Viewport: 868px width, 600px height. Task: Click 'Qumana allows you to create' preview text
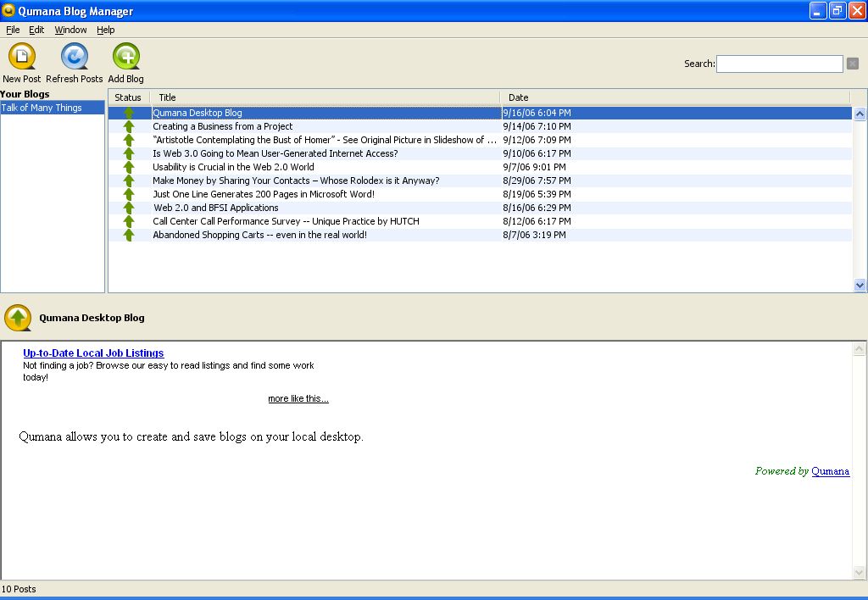pos(191,436)
